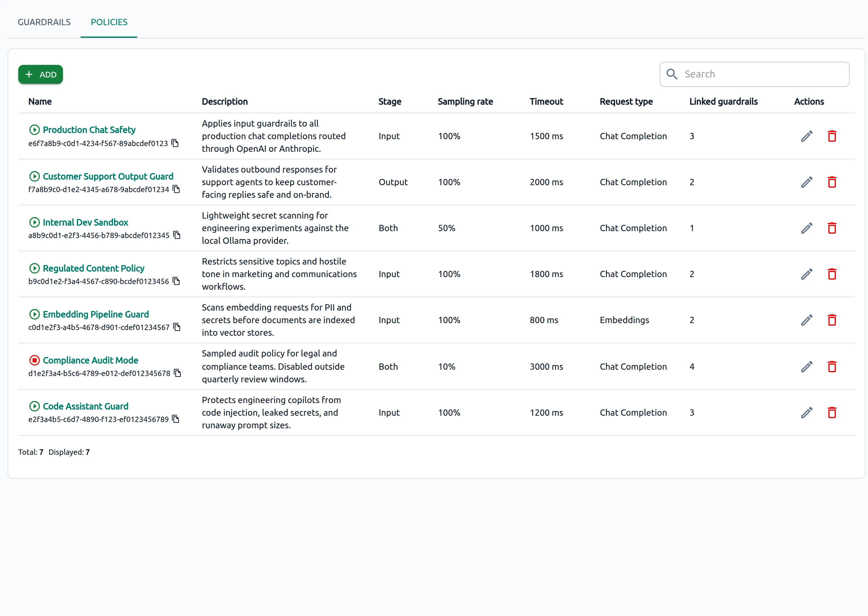Toggle Embedding Pipeline Guard status icon
Screen dimensions: 868x616
coord(35,314)
